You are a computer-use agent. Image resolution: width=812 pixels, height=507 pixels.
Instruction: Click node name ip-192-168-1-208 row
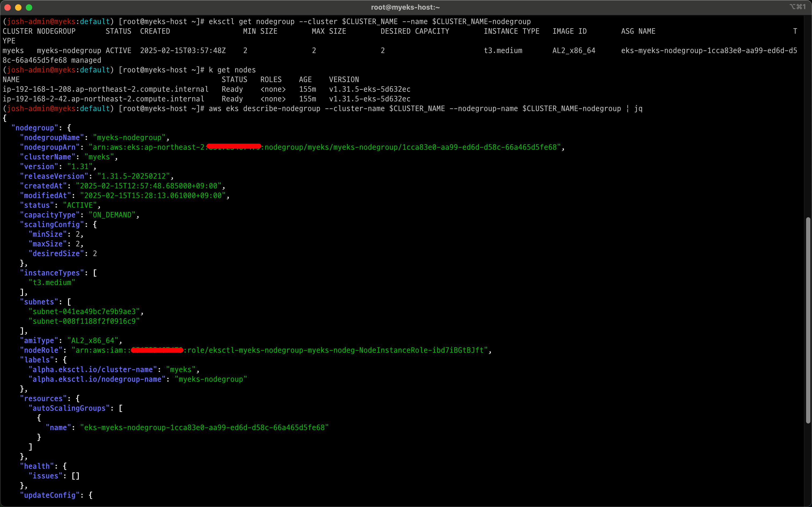pos(106,89)
